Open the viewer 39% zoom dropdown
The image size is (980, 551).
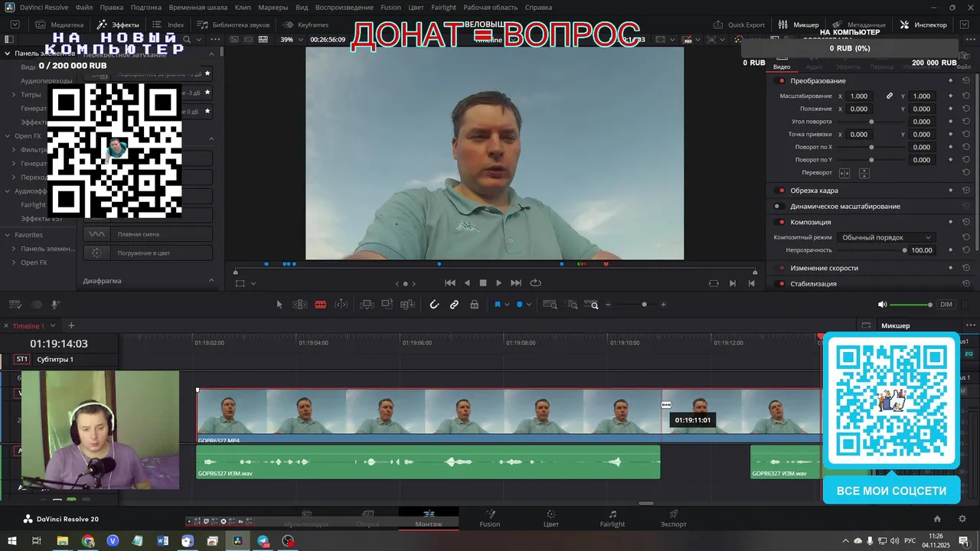click(x=291, y=39)
